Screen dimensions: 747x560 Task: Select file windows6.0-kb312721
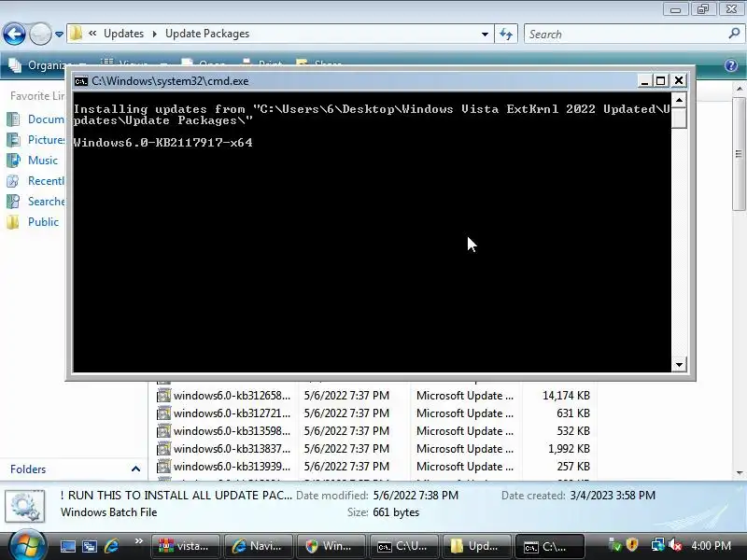coord(232,413)
